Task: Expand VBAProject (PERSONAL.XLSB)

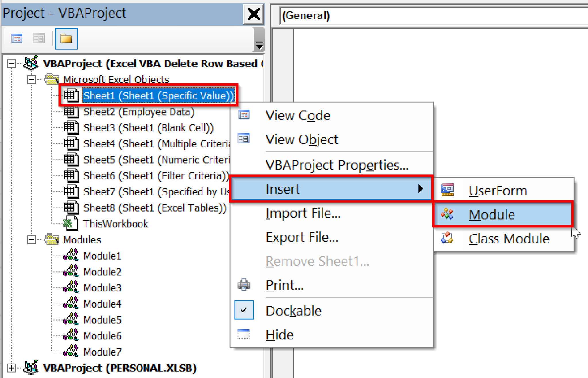Action: (x=12, y=368)
